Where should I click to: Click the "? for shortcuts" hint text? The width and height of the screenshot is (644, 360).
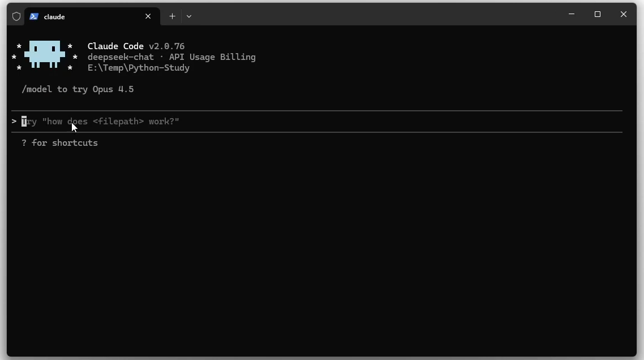(x=59, y=143)
